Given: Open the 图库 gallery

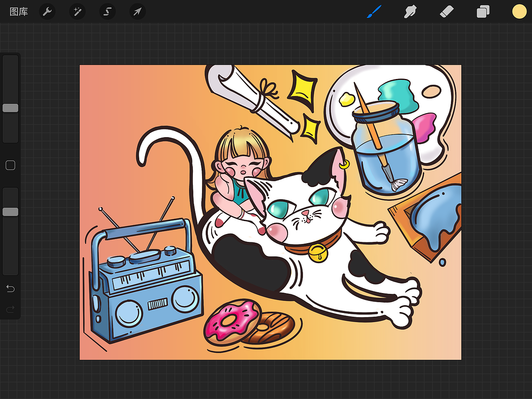Looking at the screenshot, I should pos(19,12).
